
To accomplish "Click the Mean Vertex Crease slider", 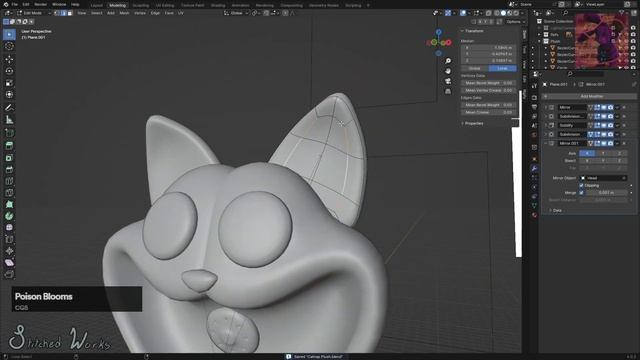I will (489, 90).
